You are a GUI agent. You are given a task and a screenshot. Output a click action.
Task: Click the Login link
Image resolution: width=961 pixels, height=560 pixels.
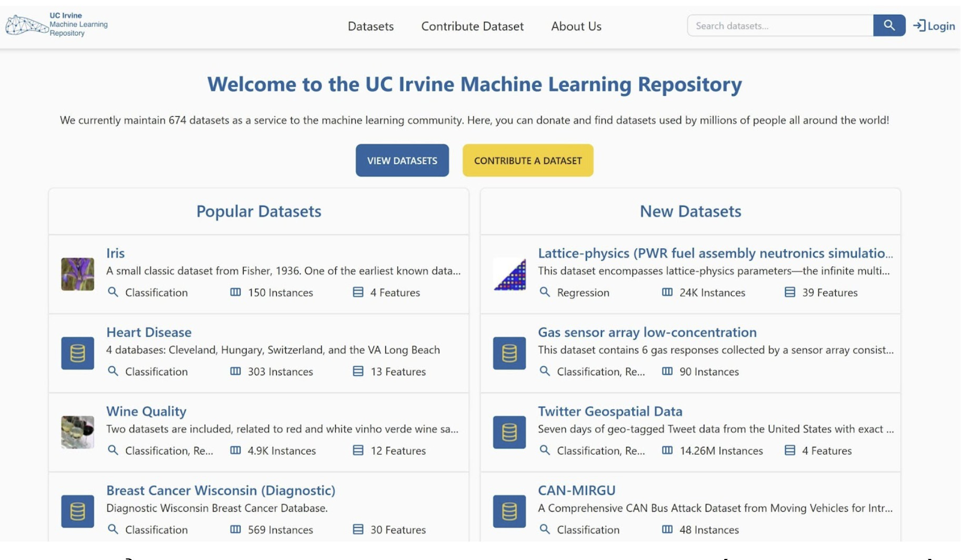pyautogui.click(x=934, y=26)
